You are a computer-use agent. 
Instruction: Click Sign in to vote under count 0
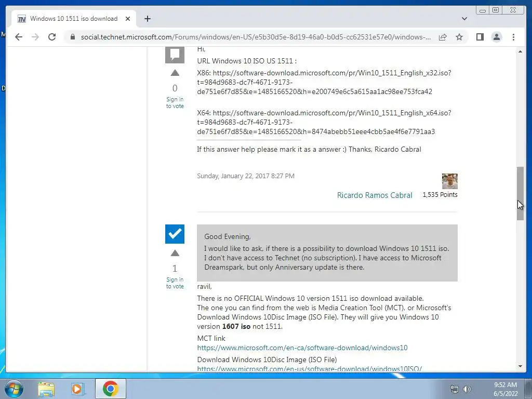click(x=175, y=102)
